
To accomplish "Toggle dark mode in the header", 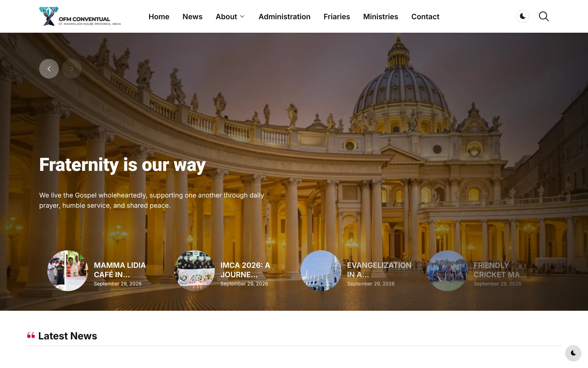I will (x=523, y=16).
